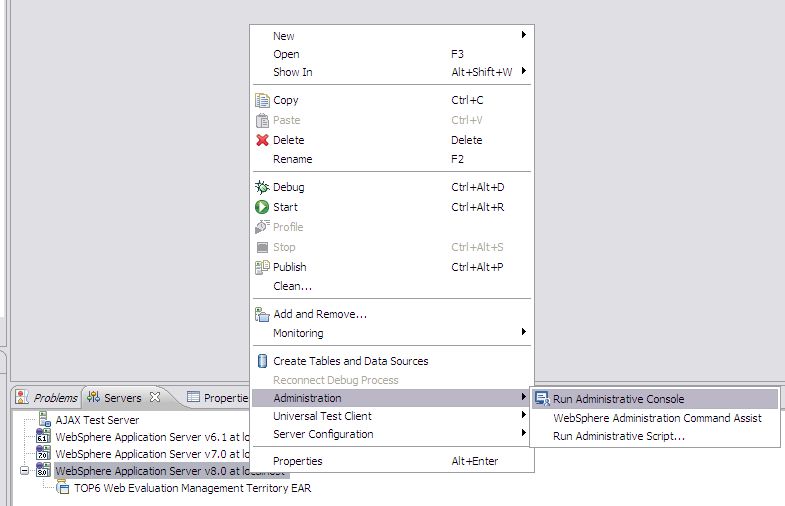Select Server Configuration entry
Viewport: 785px width, 506px height.
click(x=393, y=434)
